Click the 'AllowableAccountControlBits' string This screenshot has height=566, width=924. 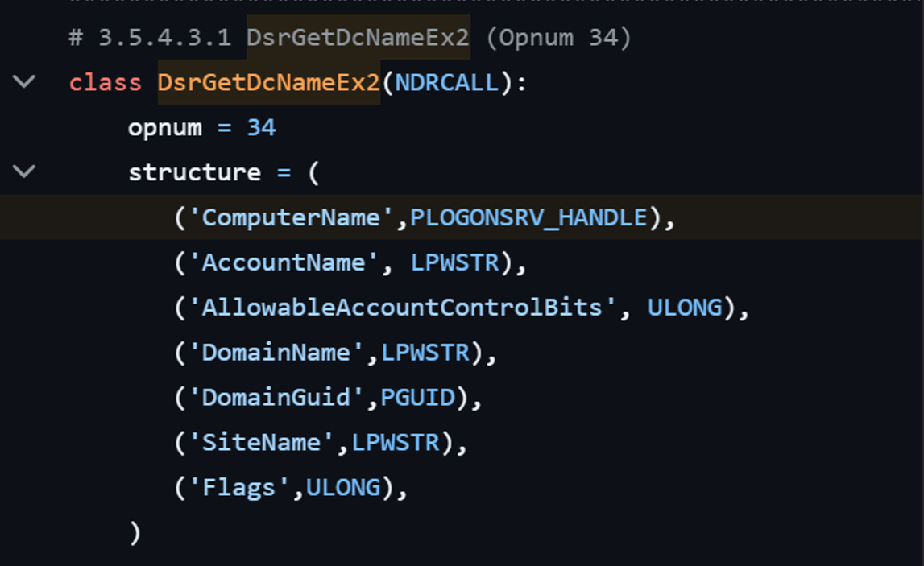[x=402, y=308]
